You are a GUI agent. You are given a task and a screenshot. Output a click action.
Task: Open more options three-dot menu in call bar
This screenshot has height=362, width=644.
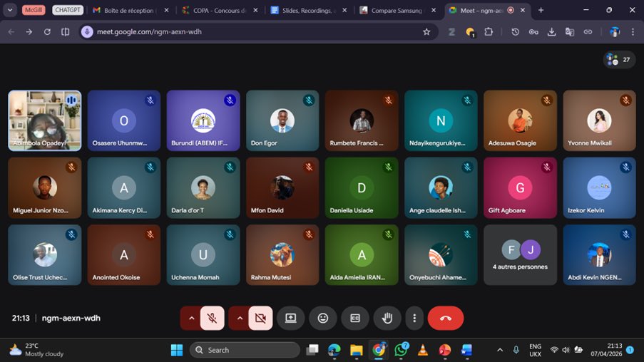click(x=414, y=318)
